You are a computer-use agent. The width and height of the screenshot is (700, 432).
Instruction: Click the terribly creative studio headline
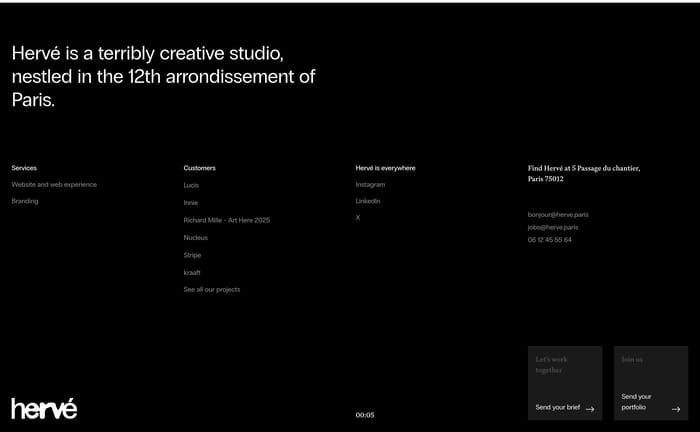coord(163,76)
